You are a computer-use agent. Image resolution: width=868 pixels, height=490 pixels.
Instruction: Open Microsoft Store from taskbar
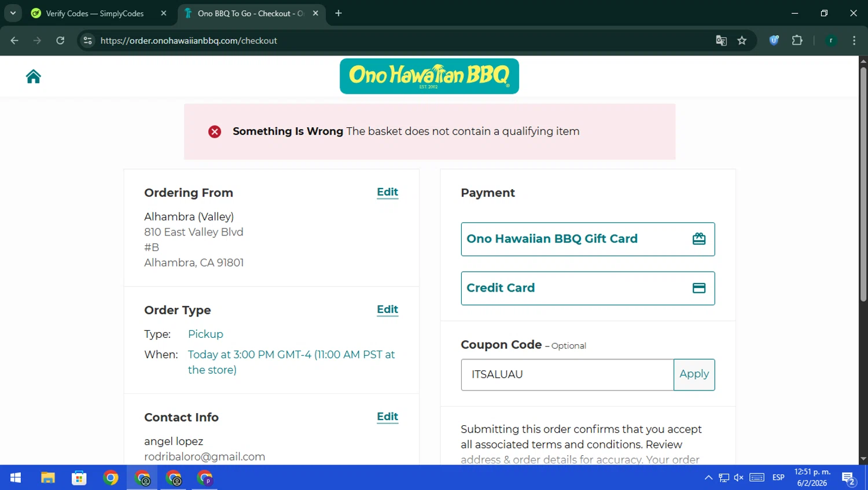(x=79, y=478)
